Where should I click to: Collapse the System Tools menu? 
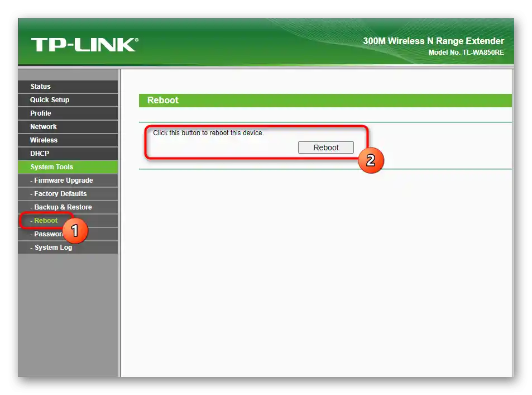click(68, 166)
